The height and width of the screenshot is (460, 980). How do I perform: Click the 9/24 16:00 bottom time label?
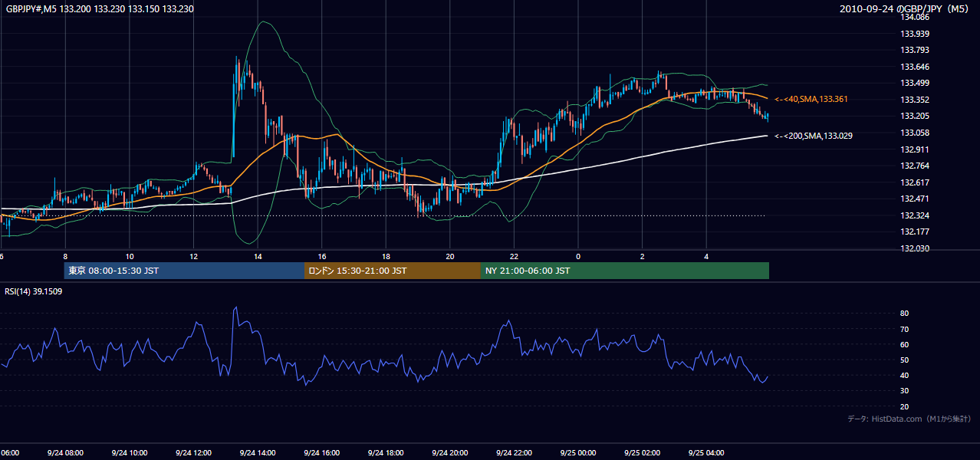(321, 452)
